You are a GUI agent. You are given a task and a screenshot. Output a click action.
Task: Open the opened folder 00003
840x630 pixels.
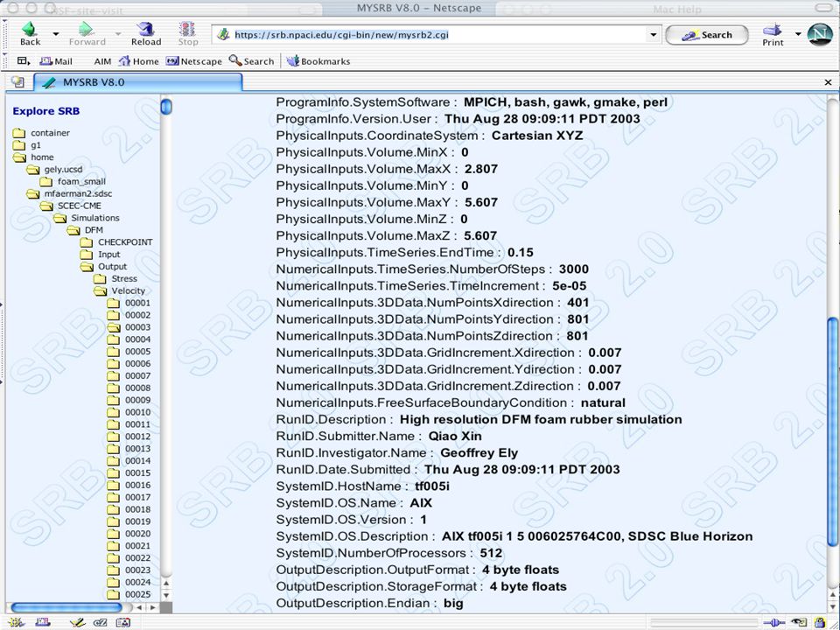click(129, 327)
